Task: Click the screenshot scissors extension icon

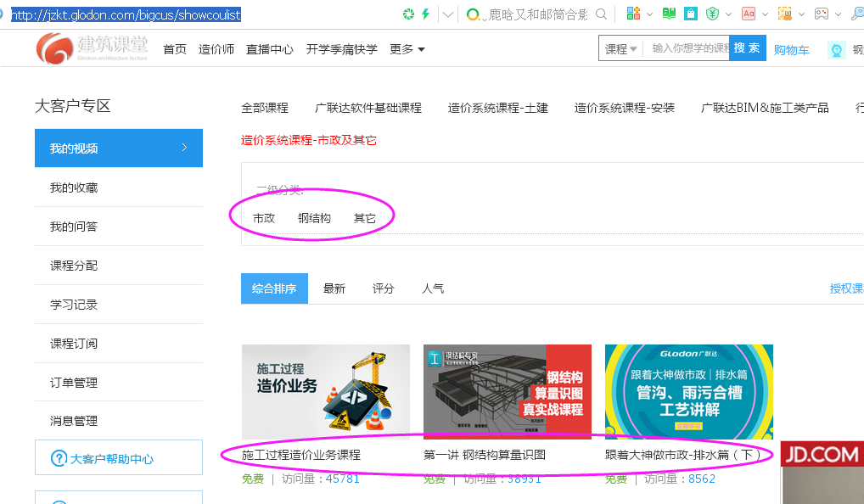Action: coord(785,14)
